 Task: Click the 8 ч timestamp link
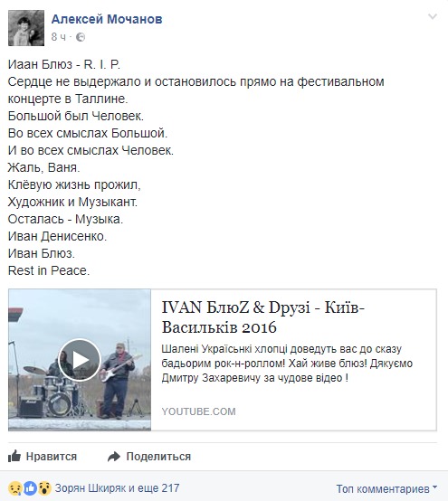[x=59, y=37]
